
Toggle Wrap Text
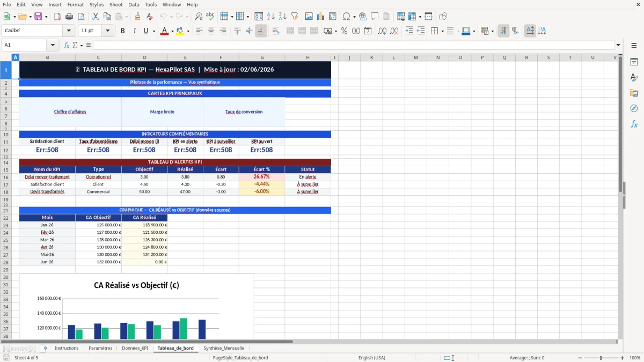point(276,31)
